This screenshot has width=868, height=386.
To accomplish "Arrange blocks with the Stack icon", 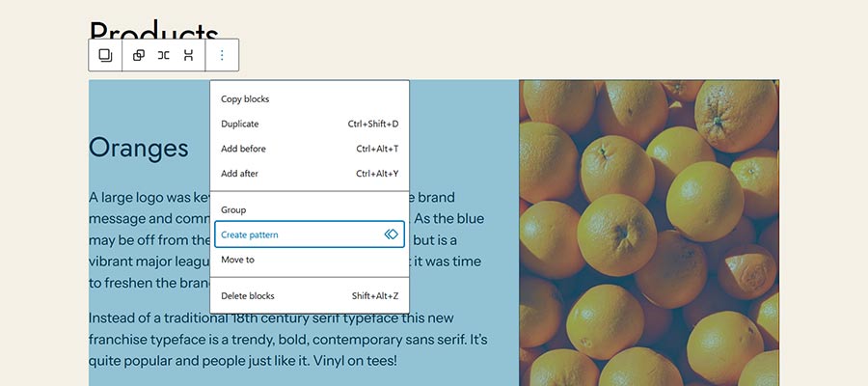I will tap(188, 55).
